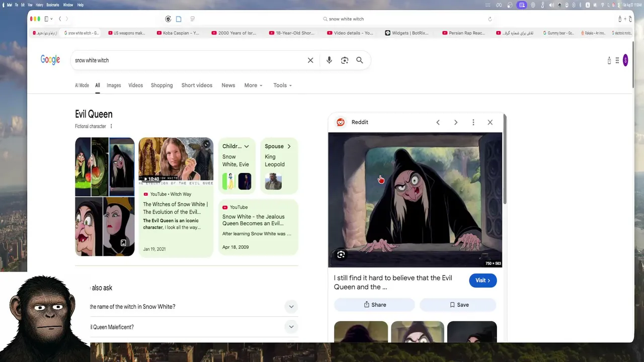Expand the 'Queen Maleficent?' question
644x362 pixels.
tap(291, 327)
